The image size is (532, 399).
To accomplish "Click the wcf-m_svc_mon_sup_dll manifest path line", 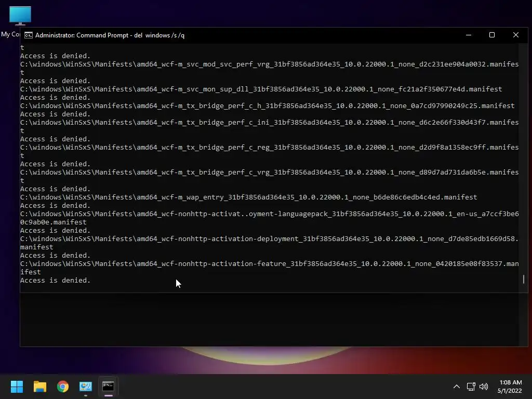I will tap(261, 89).
